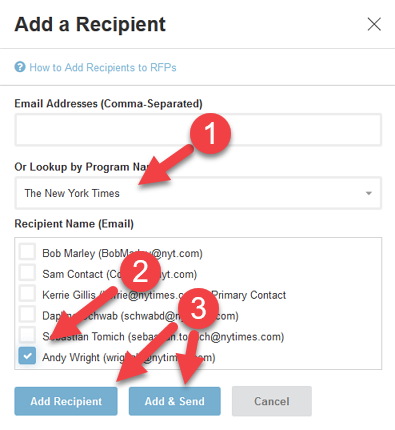The height and width of the screenshot is (430, 395).
Task: Focus the Email Addresses input field
Action: 198,130
